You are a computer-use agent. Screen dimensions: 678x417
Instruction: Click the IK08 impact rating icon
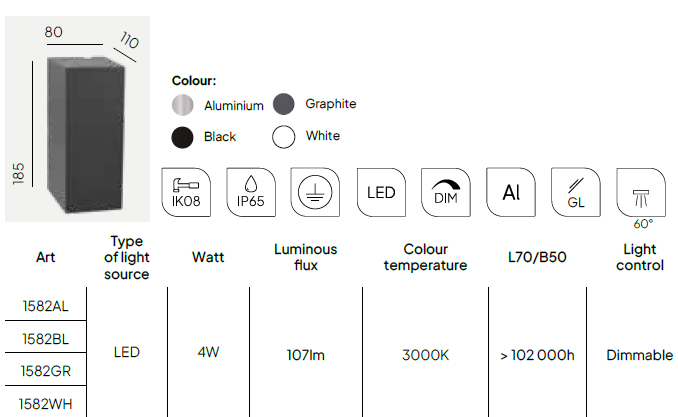point(186,192)
